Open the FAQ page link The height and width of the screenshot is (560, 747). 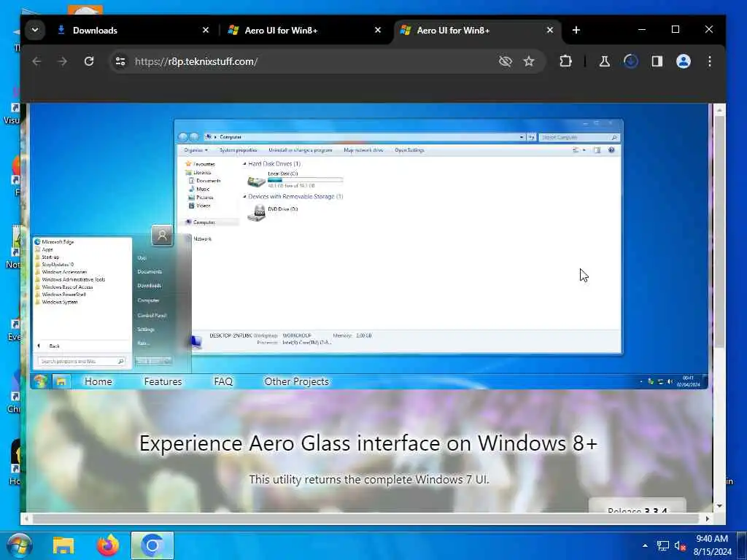point(223,381)
